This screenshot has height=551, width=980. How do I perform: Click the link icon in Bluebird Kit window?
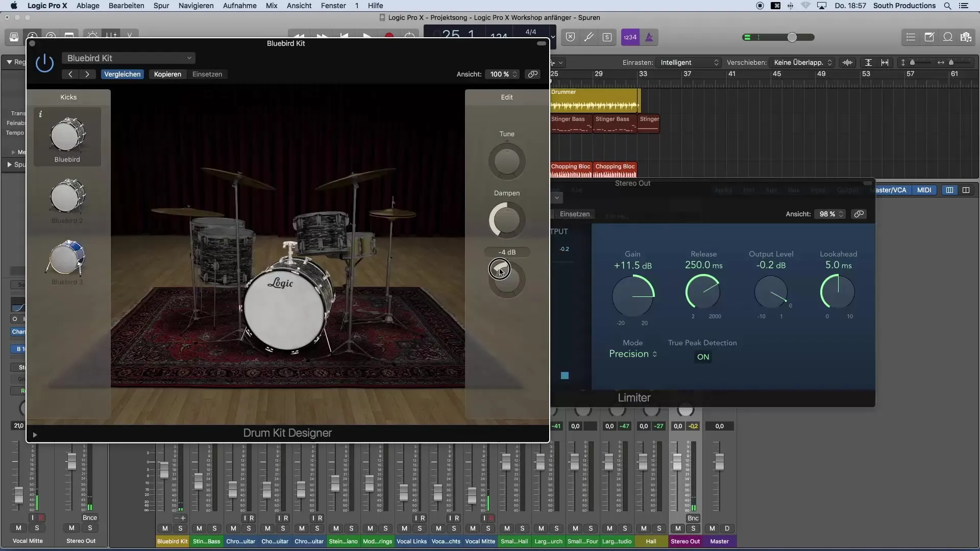533,74
